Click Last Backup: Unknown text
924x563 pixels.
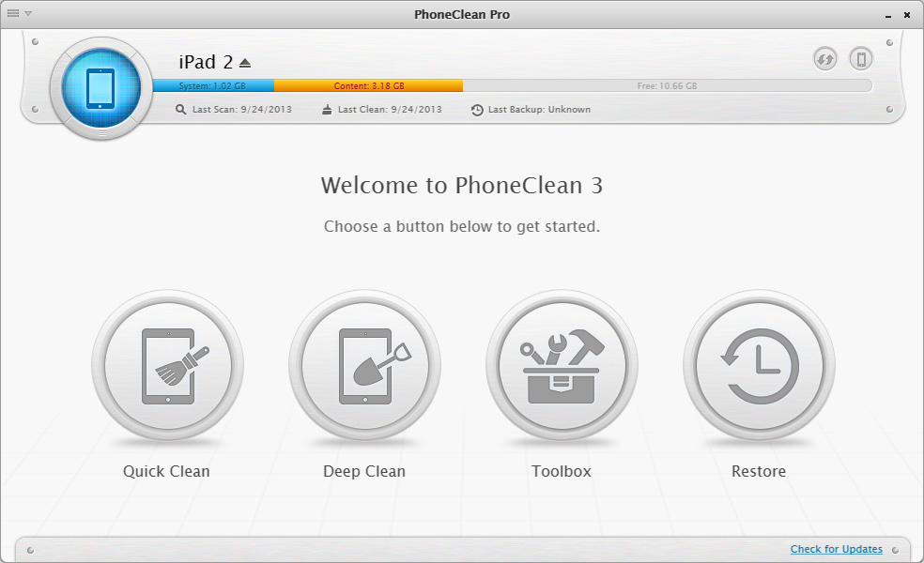click(x=539, y=110)
